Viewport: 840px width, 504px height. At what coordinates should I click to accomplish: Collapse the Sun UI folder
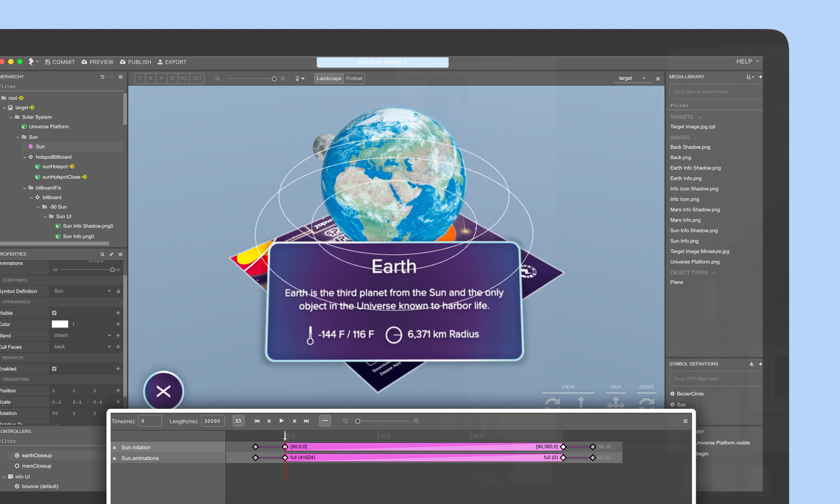45,217
